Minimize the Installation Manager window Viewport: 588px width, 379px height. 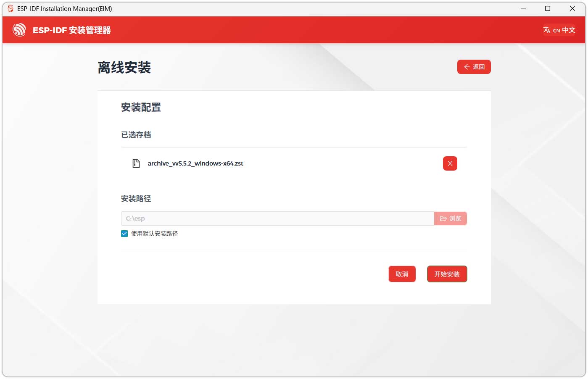tap(523, 8)
